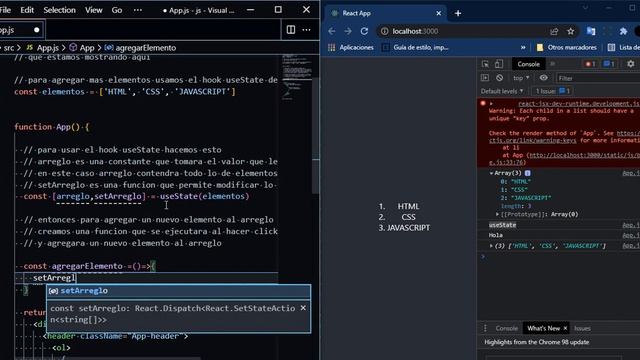Click the localhost:3000 address bar
This screenshot has width=640, height=360.
coord(462,31)
